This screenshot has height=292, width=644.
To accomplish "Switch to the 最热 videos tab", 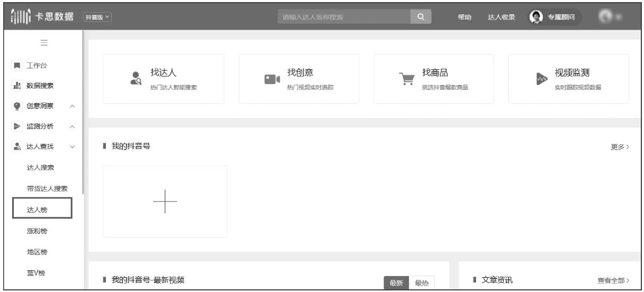I will pyautogui.click(x=422, y=284).
